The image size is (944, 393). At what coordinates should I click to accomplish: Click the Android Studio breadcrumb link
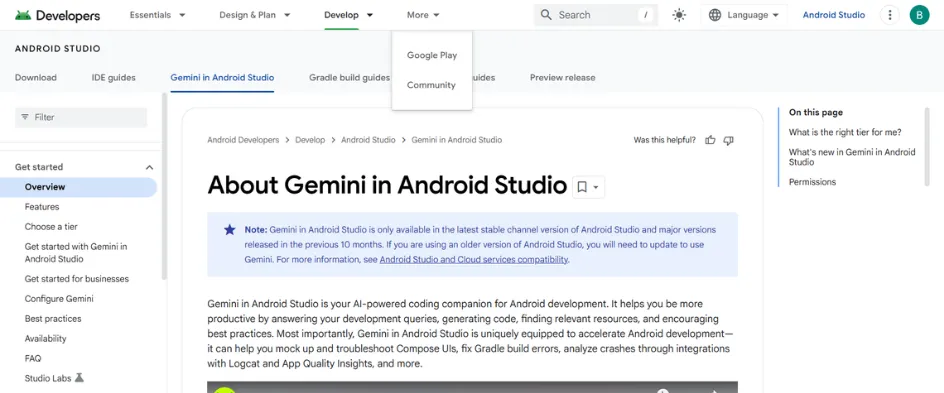(368, 140)
